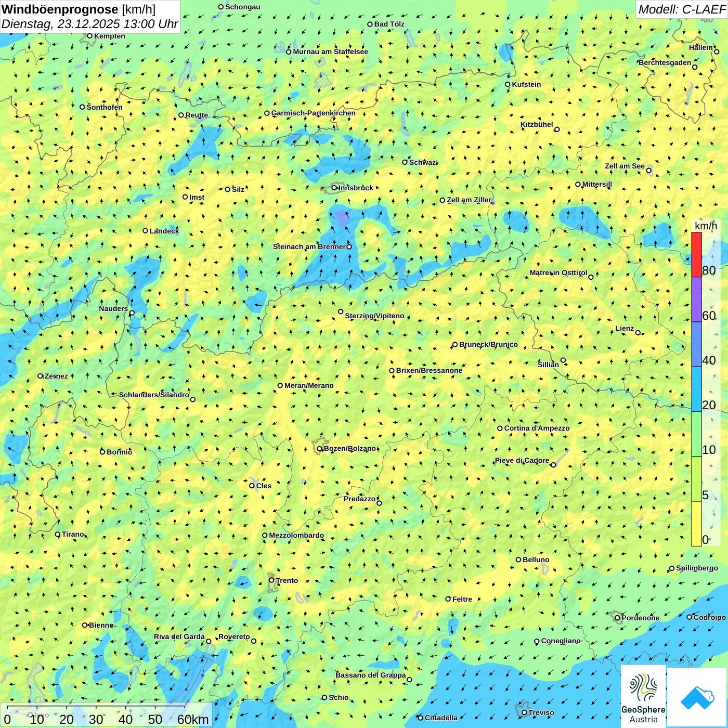728x728 pixels.
Task: Click the Meran/Merano label
Action: (x=309, y=385)
